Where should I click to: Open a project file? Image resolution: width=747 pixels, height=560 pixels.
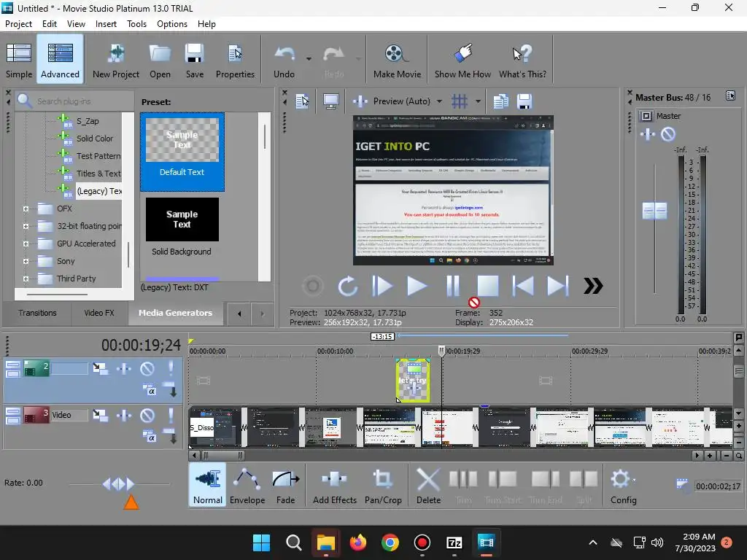(160, 60)
